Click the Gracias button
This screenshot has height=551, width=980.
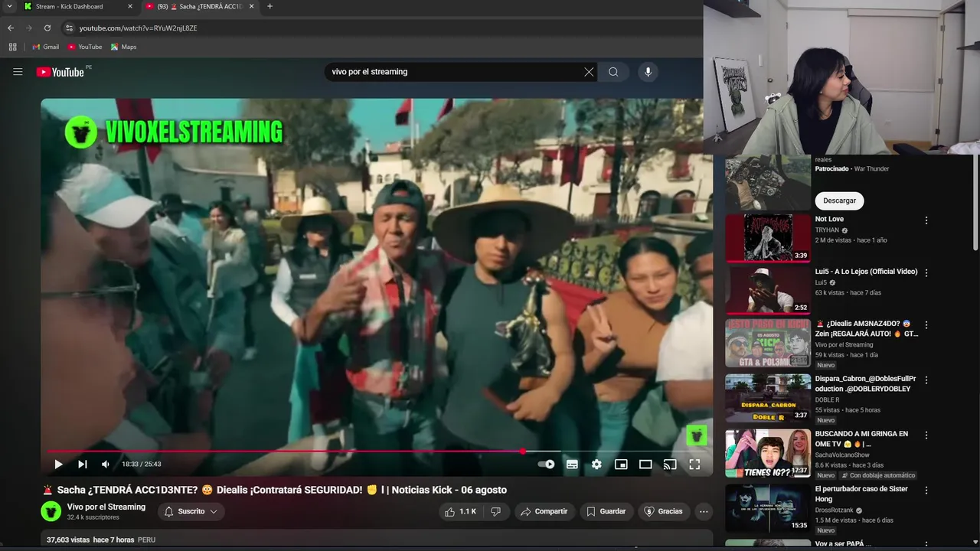663,511
